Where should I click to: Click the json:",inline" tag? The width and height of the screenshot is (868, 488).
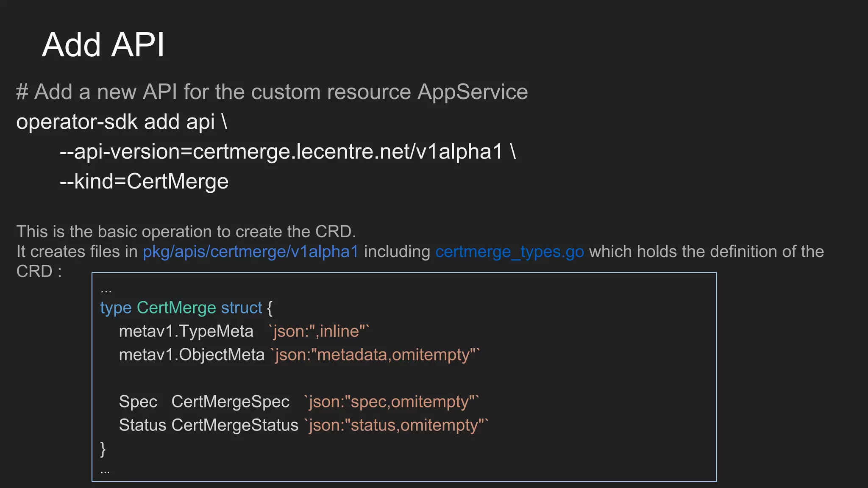click(319, 331)
